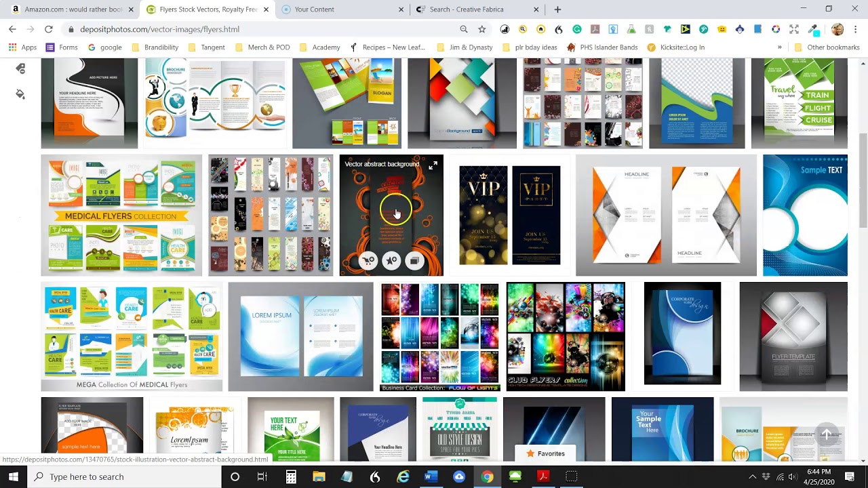Open the yellow smiley face extension icon
Screen dimensions: 868x488
click(722, 29)
